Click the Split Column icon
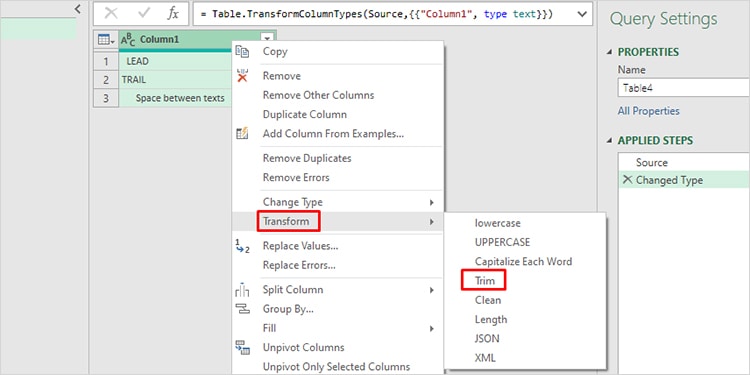This screenshot has width=750, height=375. point(242,289)
